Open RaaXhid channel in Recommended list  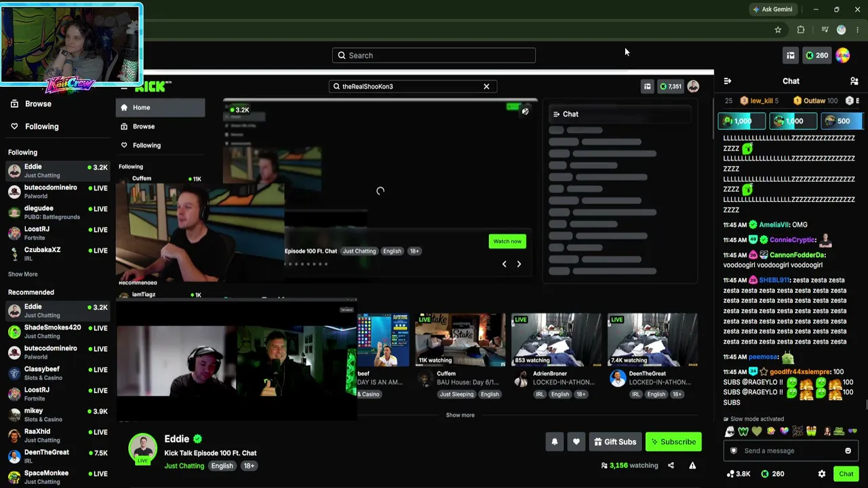(x=58, y=436)
